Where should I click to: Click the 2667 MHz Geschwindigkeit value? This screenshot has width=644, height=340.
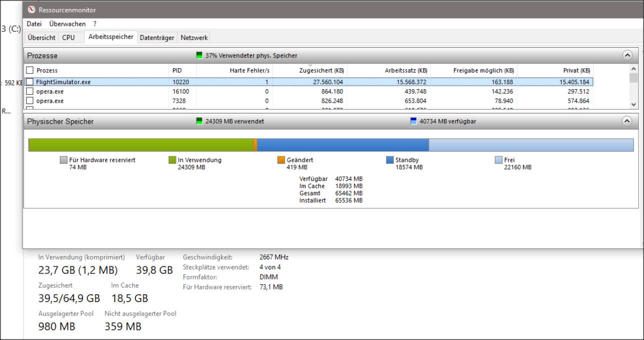[x=274, y=257]
